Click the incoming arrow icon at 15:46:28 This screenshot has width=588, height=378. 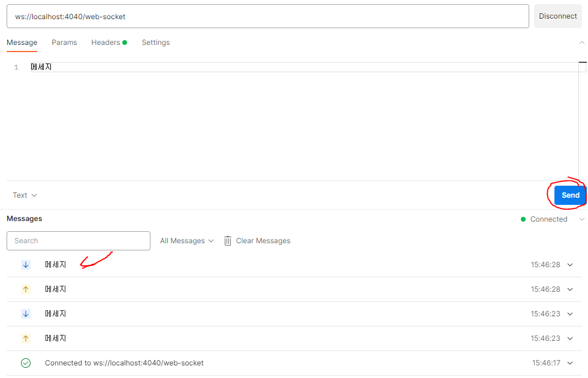pyautogui.click(x=26, y=265)
